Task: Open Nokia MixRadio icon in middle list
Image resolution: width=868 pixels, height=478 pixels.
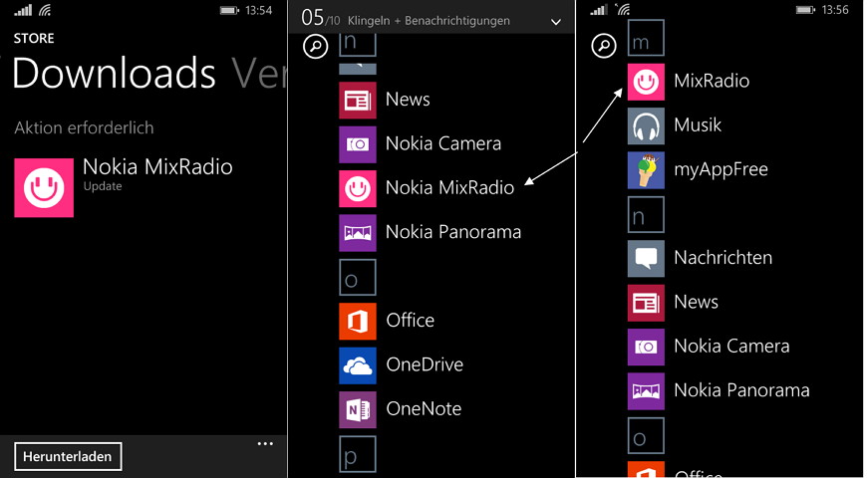Action: [358, 188]
